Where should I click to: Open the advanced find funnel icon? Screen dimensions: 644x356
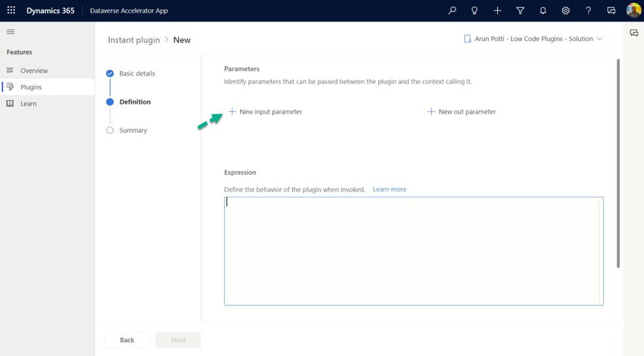pyautogui.click(x=520, y=11)
